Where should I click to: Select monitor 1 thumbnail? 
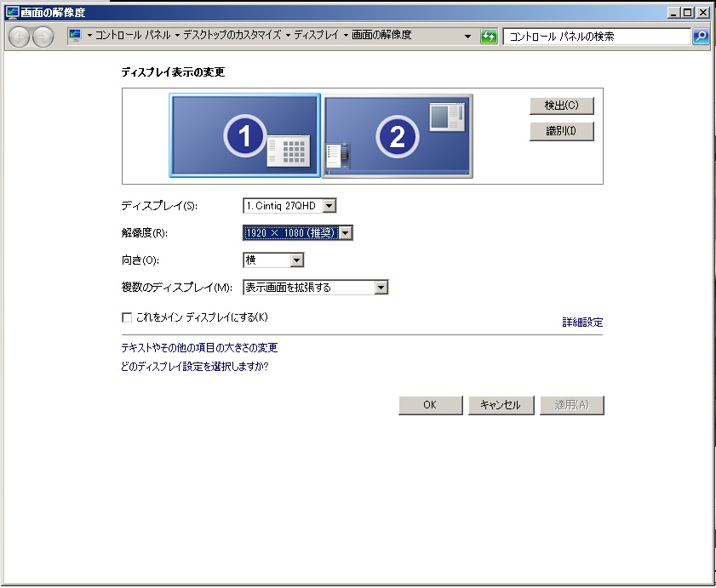tap(244, 135)
